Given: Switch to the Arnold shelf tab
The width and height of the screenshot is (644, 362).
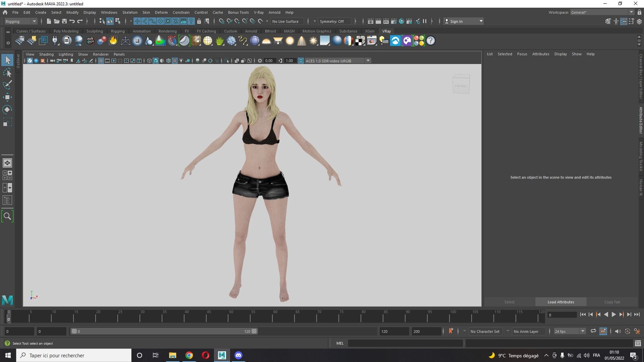Looking at the screenshot, I should click(251, 31).
